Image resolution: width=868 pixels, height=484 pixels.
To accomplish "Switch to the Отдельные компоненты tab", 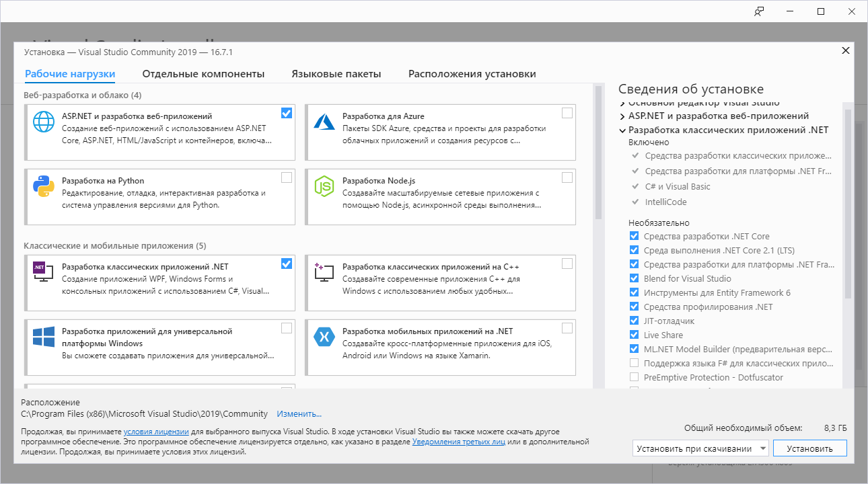I will point(203,74).
